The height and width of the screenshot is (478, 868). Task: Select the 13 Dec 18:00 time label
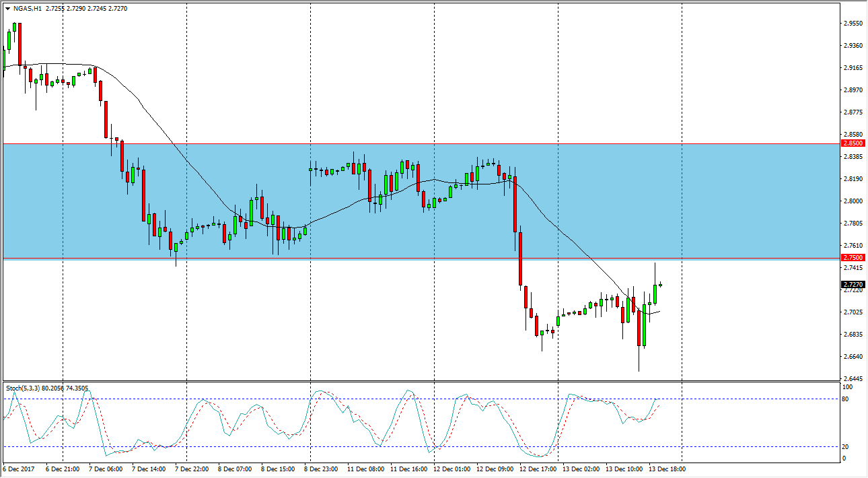(x=667, y=469)
